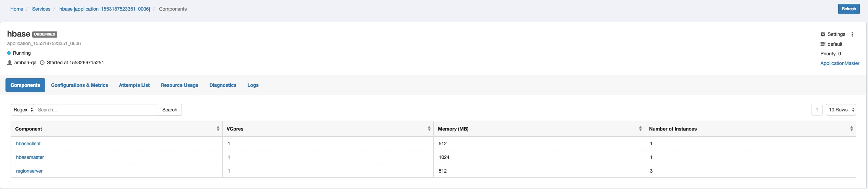Switch to the Components tab
Screen dimensions: 868x189
[25, 85]
